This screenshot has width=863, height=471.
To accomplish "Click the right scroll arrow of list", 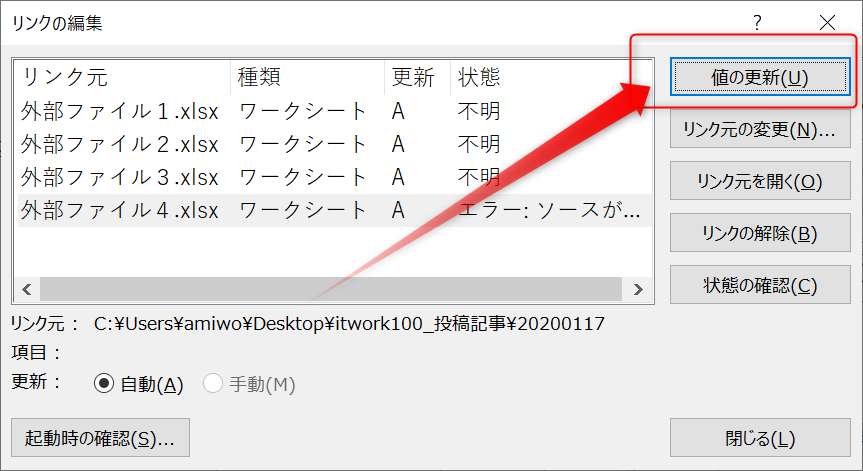I will coord(637,289).
